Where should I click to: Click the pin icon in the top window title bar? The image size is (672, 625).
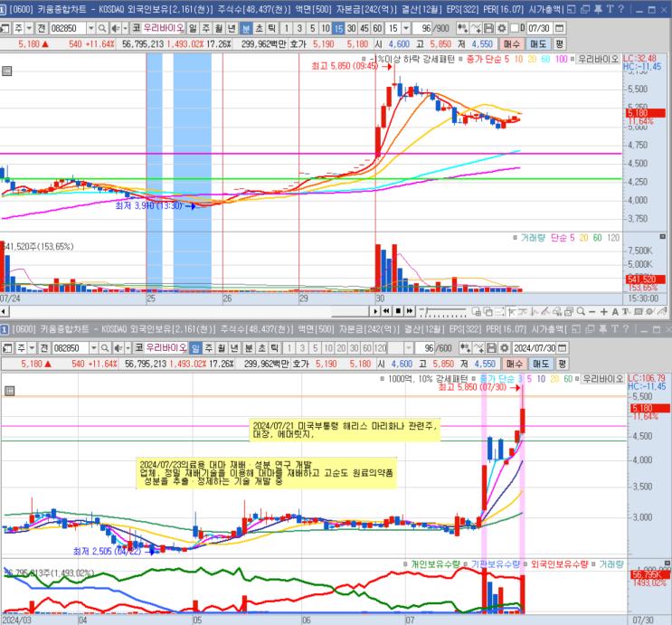tap(598, 9)
